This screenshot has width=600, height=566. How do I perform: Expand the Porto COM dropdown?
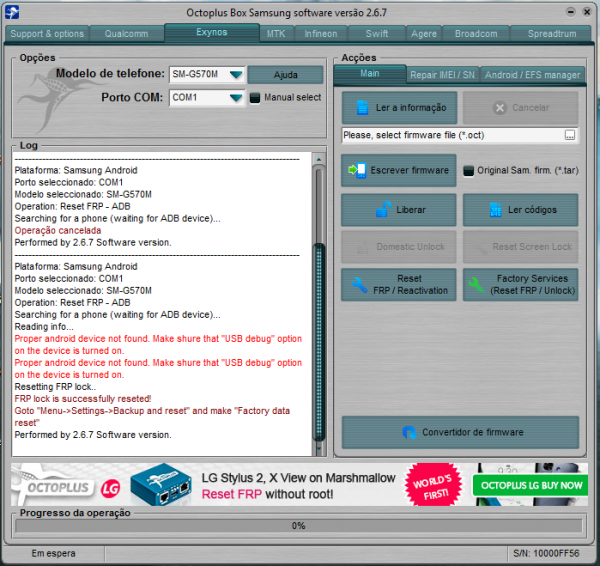pos(236,98)
